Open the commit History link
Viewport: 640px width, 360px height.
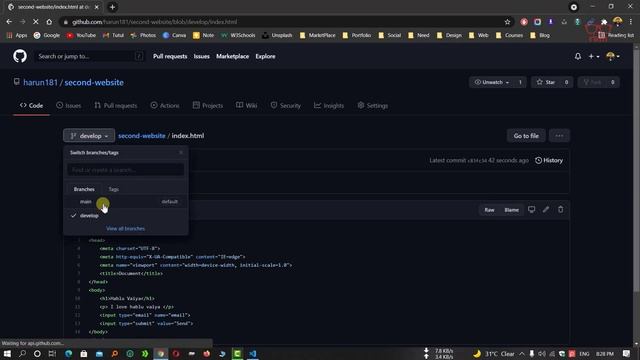tap(549, 160)
